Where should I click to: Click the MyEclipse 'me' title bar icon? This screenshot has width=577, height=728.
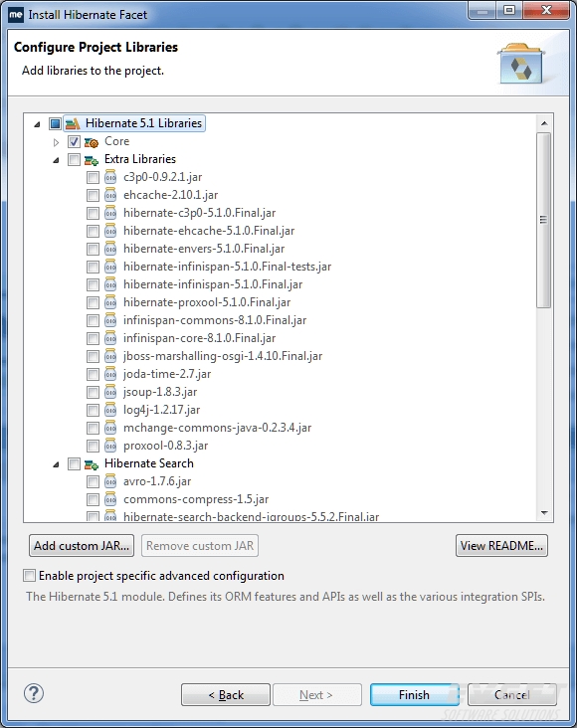click(x=16, y=14)
